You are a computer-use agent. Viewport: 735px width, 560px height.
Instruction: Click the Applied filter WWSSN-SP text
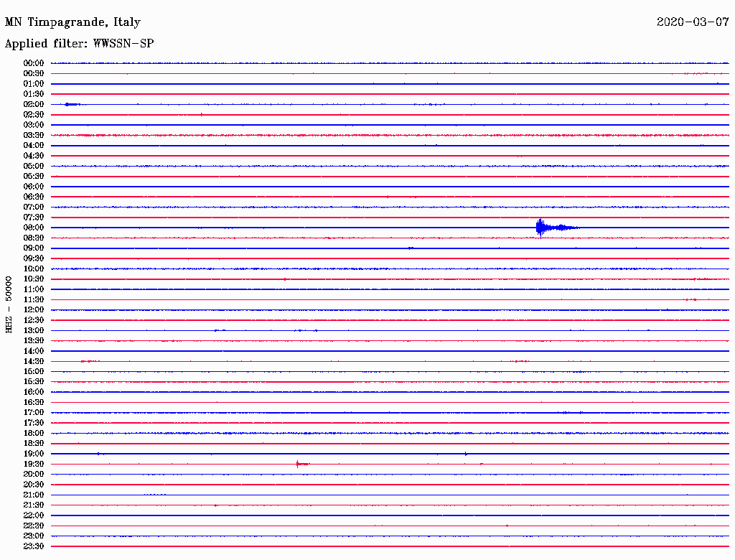point(79,44)
